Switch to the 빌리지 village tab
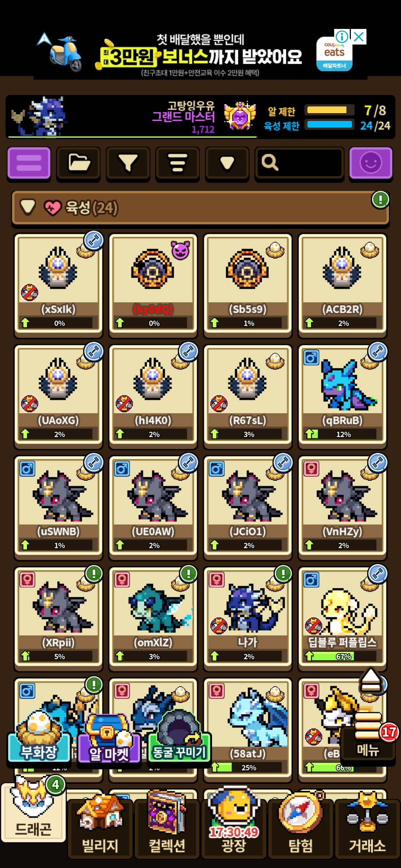 tap(100, 825)
